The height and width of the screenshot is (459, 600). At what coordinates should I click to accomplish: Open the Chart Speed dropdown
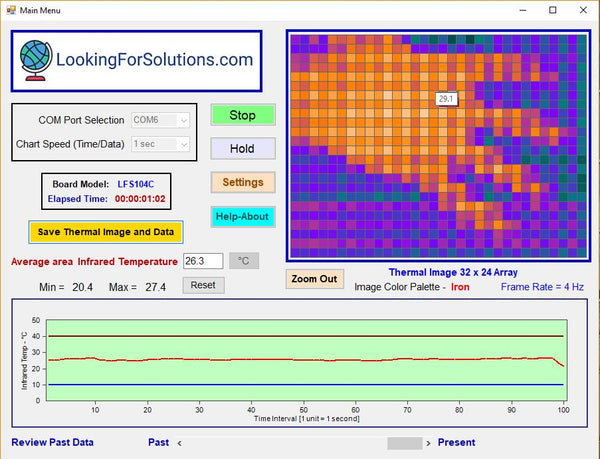160,144
